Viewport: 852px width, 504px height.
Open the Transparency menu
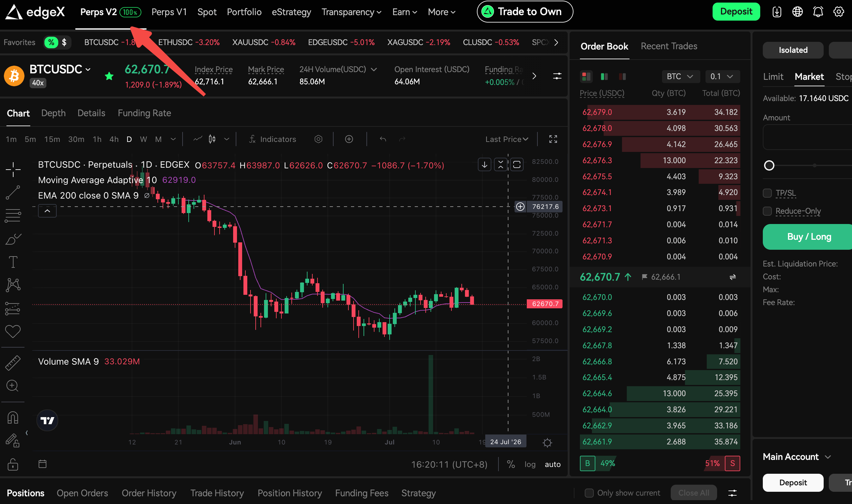pos(351,12)
